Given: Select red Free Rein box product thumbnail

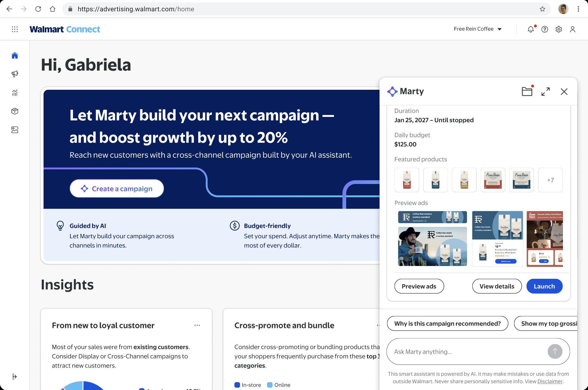Looking at the screenshot, I should pos(493,180).
